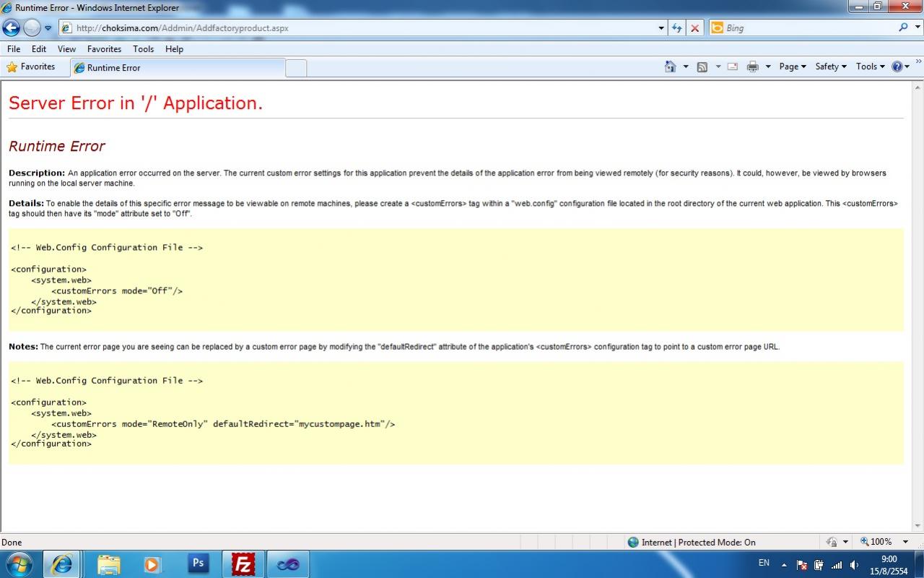Click the search magnifier icon

click(x=902, y=27)
